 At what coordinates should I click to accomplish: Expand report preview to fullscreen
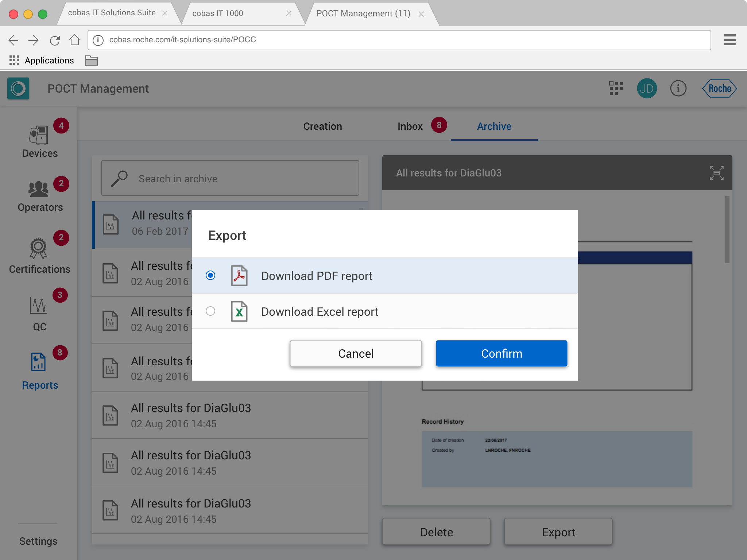click(716, 173)
